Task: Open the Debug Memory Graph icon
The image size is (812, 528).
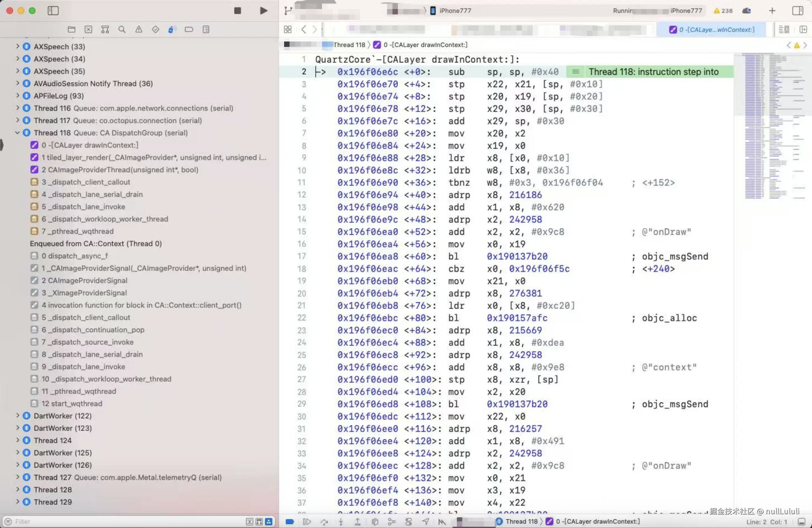Action: click(392, 521)
